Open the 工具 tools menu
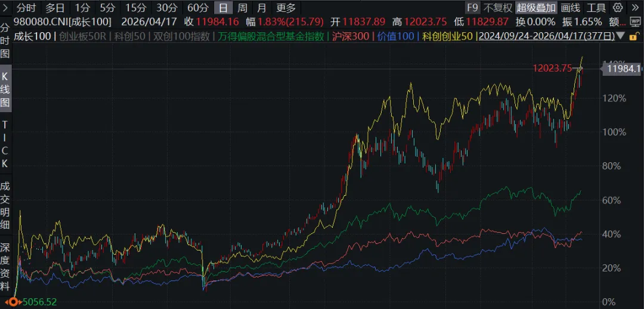 (x=596, y=7)
